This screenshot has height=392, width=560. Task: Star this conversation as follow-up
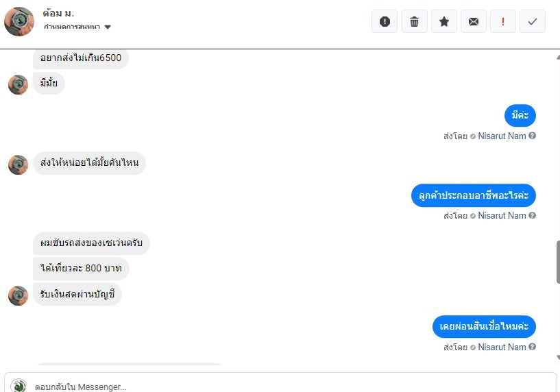[444, 22]
